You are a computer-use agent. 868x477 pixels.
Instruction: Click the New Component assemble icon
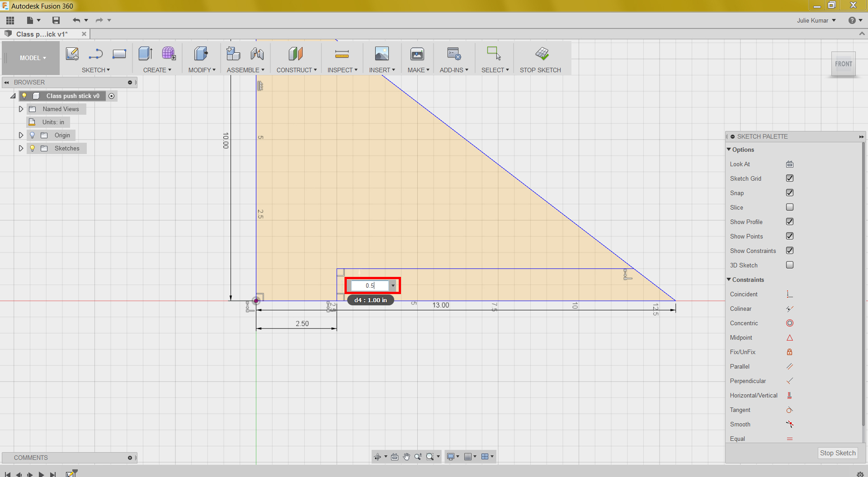(x=233, y=54)
